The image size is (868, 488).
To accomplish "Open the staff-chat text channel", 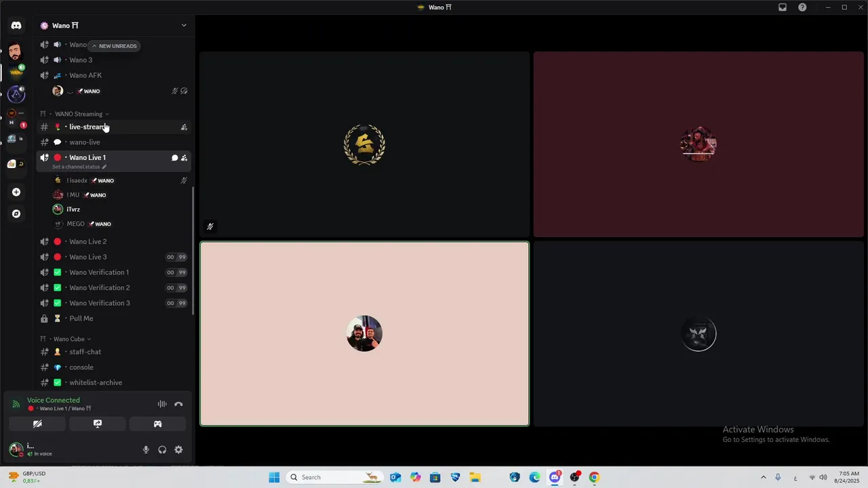I will point(113,352).
